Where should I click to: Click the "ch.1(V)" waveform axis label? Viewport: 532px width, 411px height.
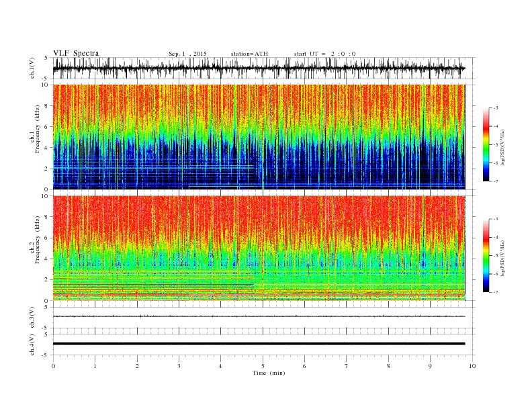tap(32, 68)
